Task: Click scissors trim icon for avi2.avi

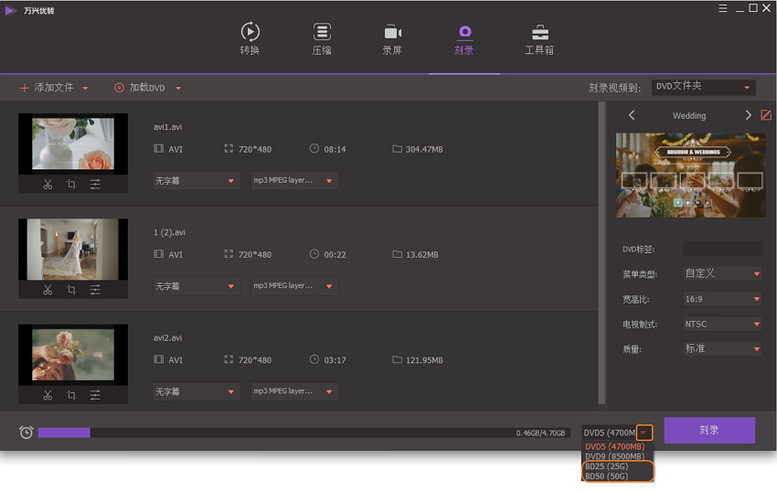Action: point(48,395)
